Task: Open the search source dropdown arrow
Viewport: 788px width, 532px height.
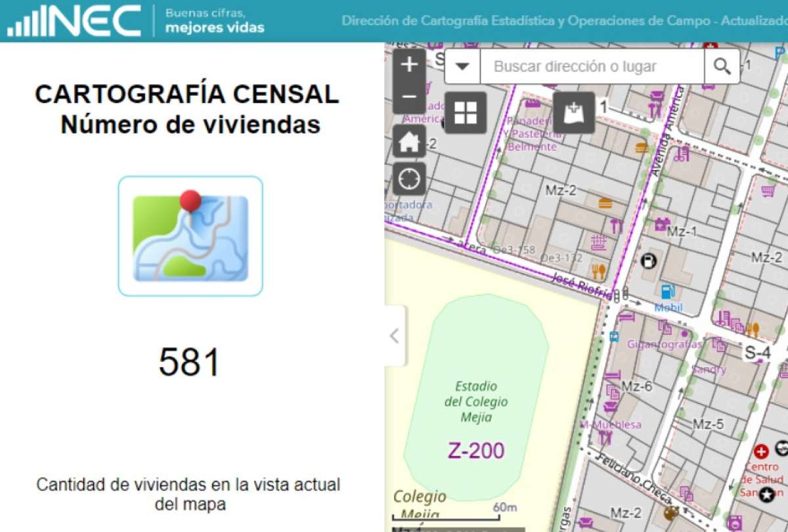Action: [462, 66]
